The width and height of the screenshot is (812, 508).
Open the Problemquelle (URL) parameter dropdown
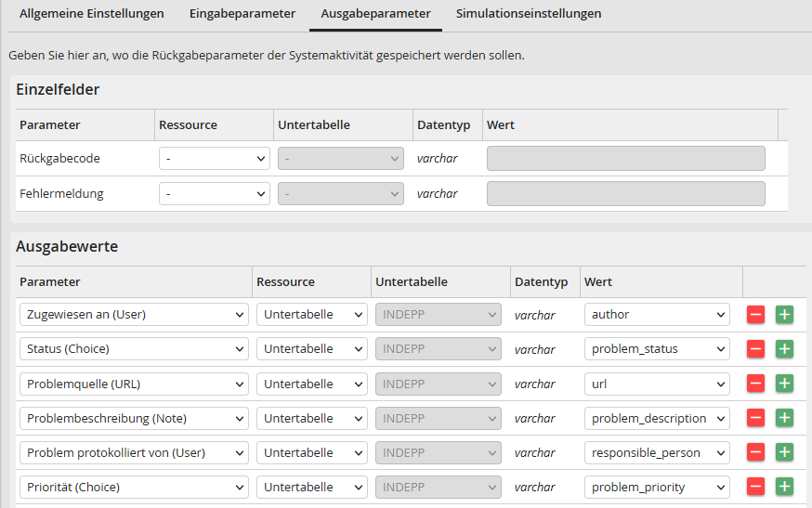tap(134, 384)
